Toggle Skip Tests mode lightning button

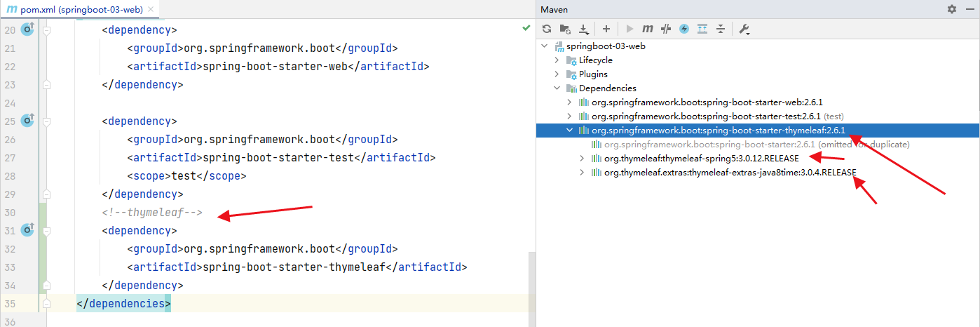click(x=684, y=29)
